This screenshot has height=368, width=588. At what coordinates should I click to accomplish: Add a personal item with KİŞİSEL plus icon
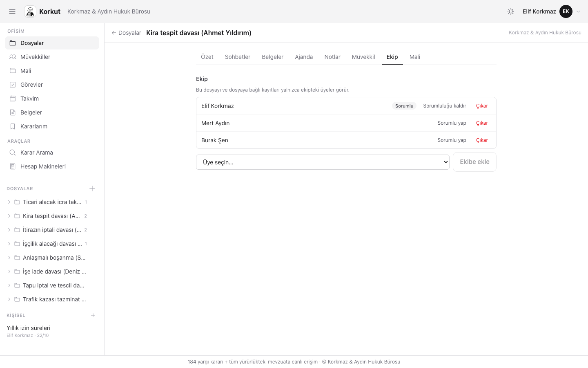pyautogui.click(x=93, y=315)
